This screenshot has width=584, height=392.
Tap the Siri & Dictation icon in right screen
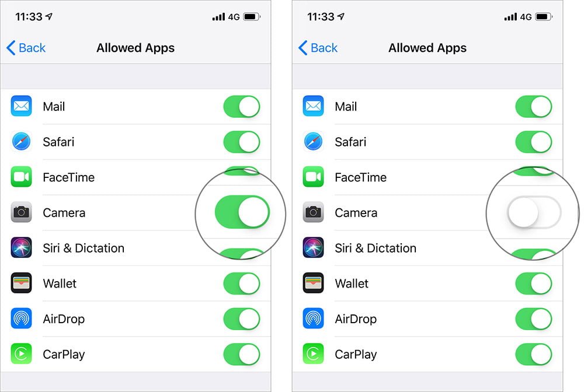[313, 248]
